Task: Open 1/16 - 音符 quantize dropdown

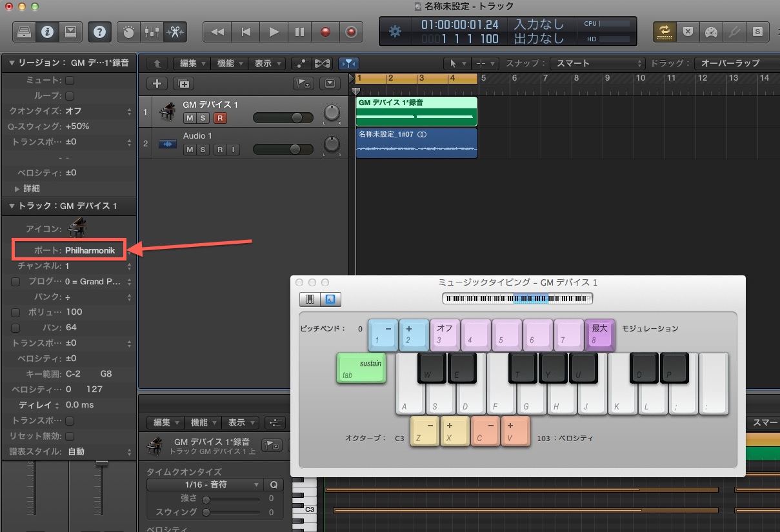Action: (205, 484)
